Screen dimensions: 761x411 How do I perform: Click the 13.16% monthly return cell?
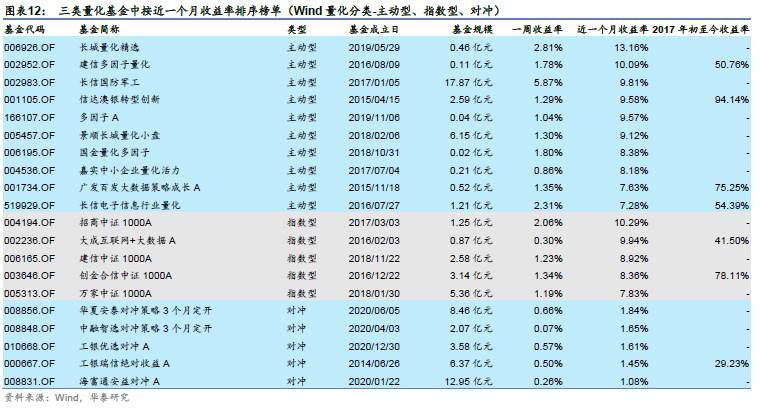coord(631,48)
